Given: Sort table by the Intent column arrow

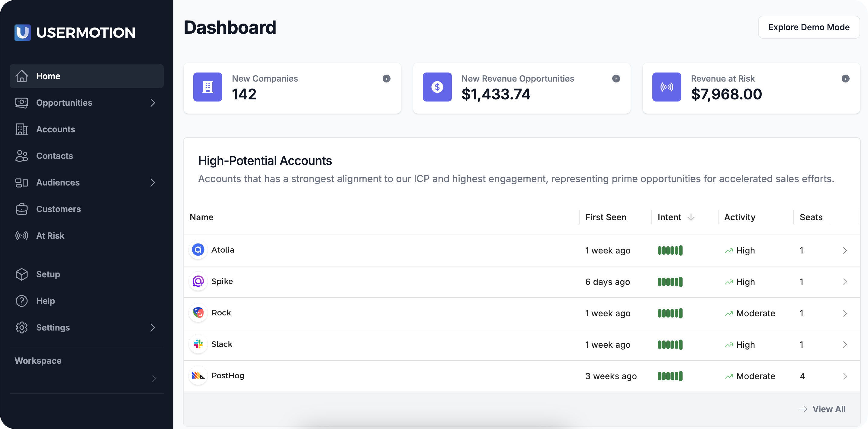Looking at the screenshot, I should click(691, 217).
